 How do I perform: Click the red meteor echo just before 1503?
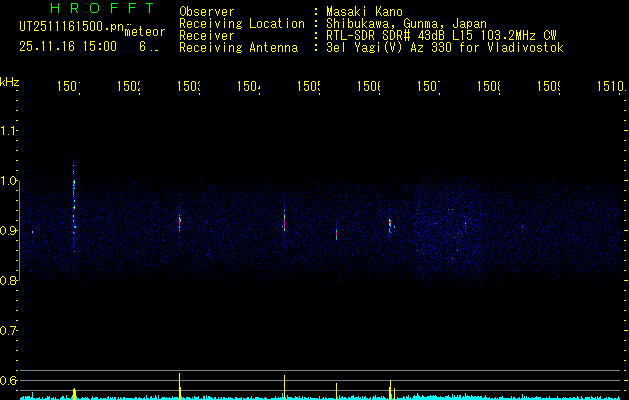(x=180, y=221)
